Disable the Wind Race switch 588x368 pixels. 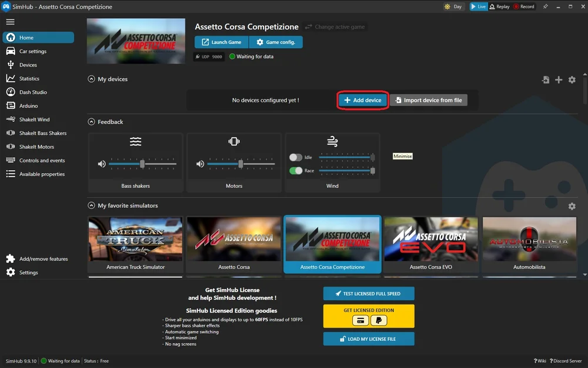tap(296, 171)
